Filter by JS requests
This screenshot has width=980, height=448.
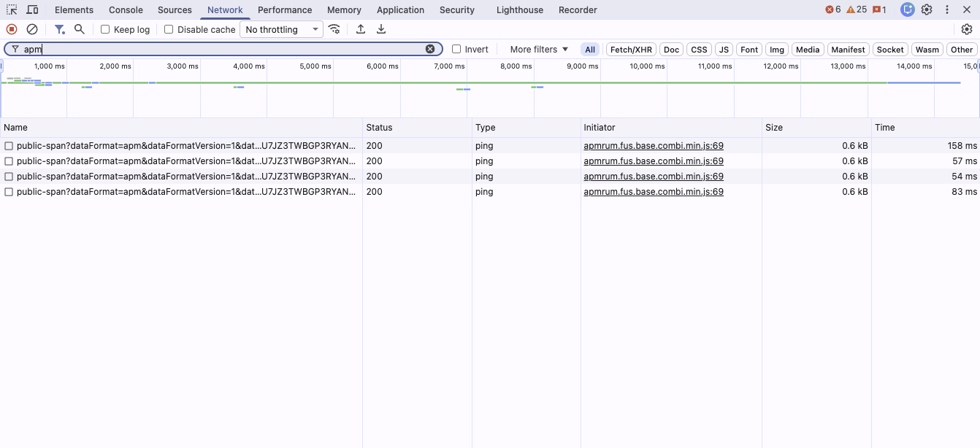click(724, 50)
